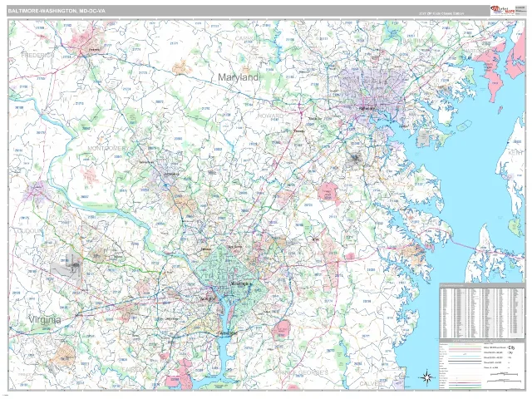
Task: Click the LOUDOUN county label
Action: tap(30, 231)
